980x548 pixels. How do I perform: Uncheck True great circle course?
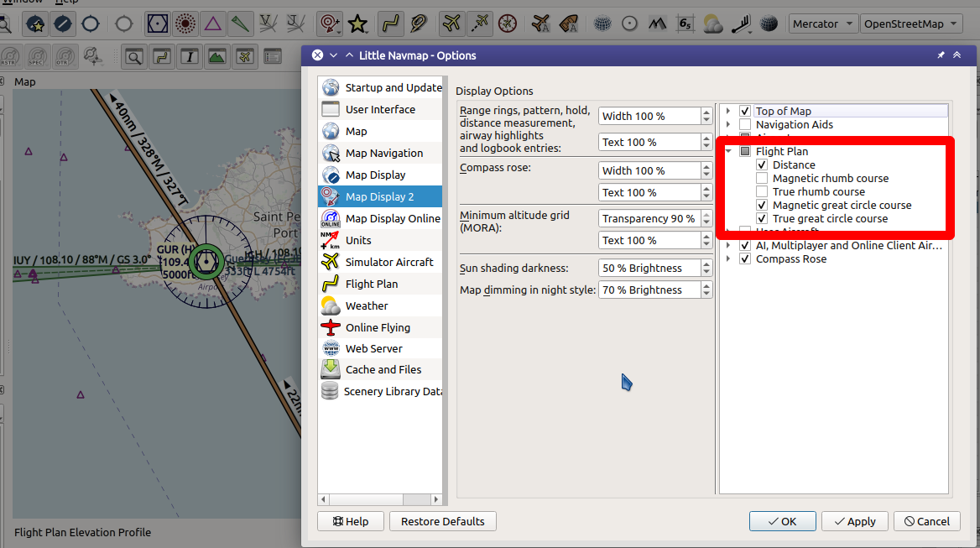[x=762, y=219]
